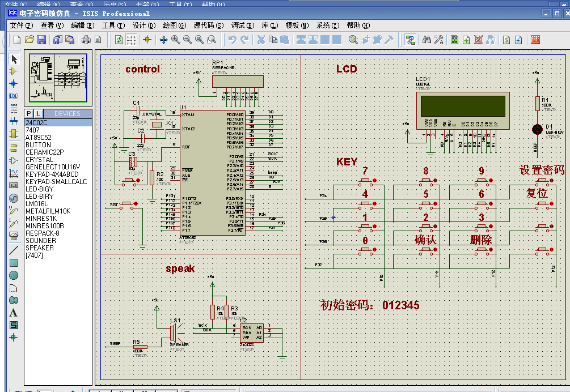The height and width of the screenshot is (392, 570).
Task: Select the 2D graphics text tool
Action: [14, 313]
